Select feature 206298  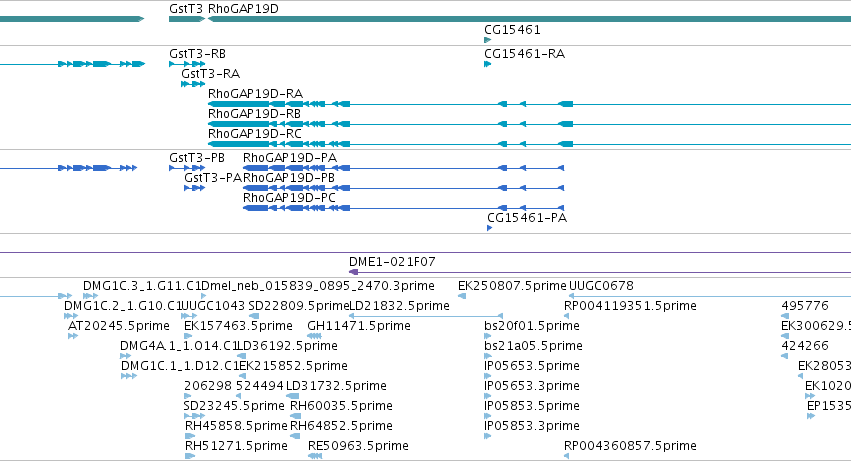(x=208, y=387)
